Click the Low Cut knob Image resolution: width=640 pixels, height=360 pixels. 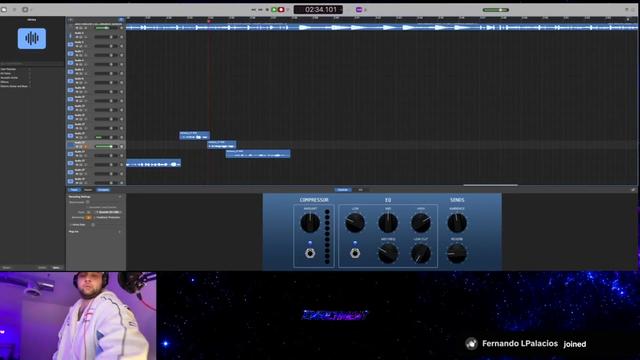pos(420,253)
